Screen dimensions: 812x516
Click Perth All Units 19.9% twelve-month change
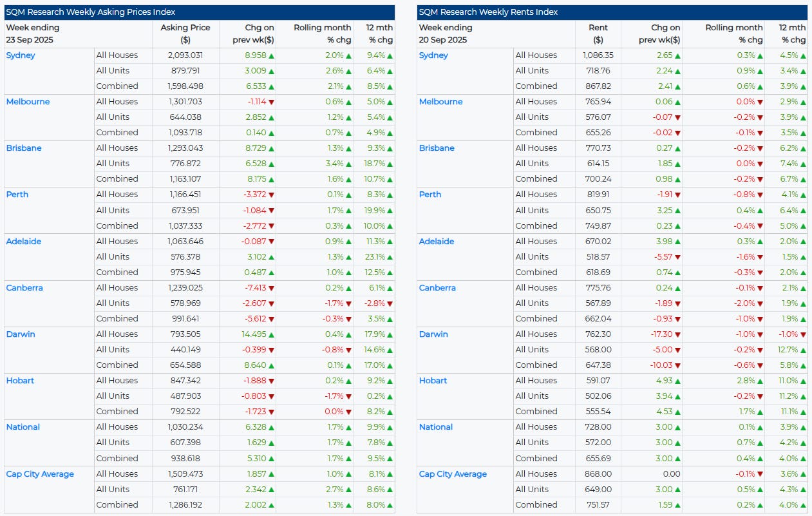tap(375, 211)
